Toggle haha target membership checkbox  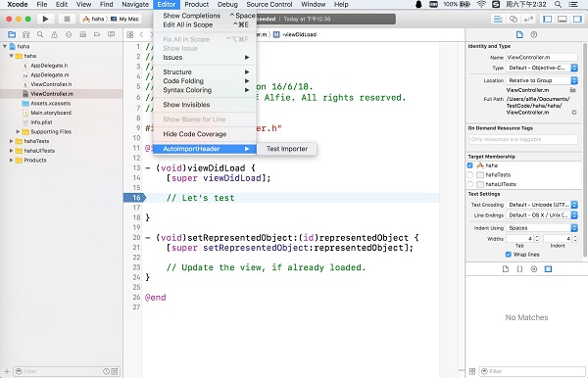pos(469,165)
